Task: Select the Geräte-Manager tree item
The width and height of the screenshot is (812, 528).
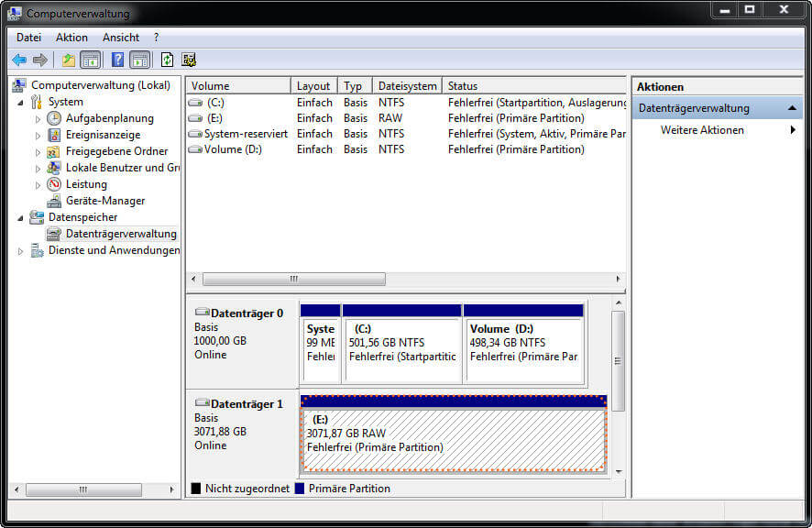Action: [104, 201]
